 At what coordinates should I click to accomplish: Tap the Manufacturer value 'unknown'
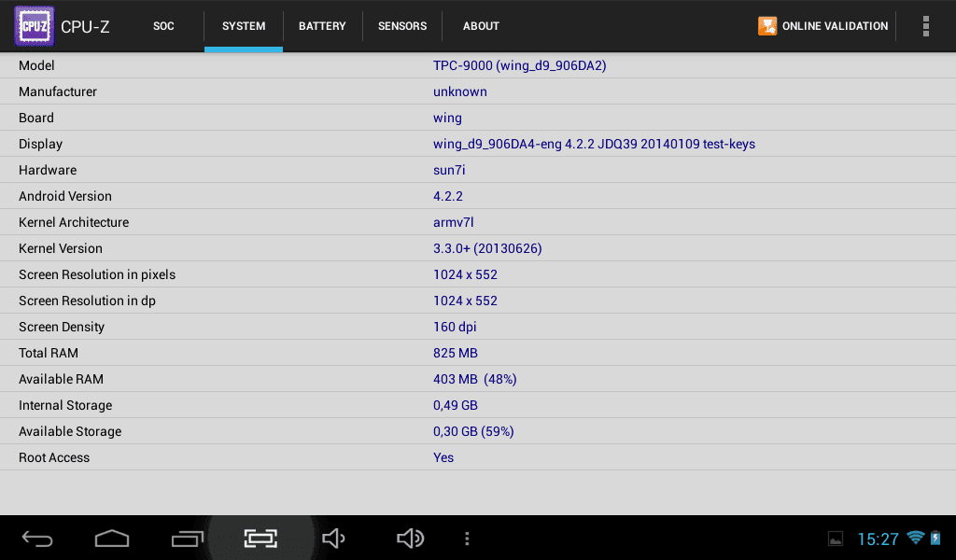click(459, 92)
